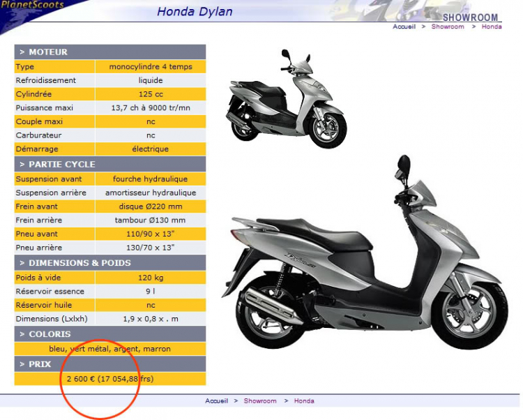523x420 pixels.
Task: Click the Dimensions (Lxlxh) label
Action: pyautogui.click(x=52, y=319)
